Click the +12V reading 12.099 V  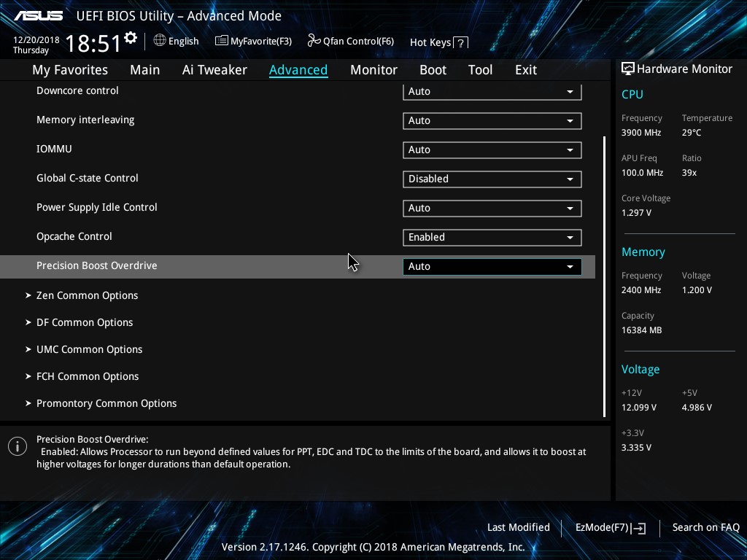tap(639, 408)
